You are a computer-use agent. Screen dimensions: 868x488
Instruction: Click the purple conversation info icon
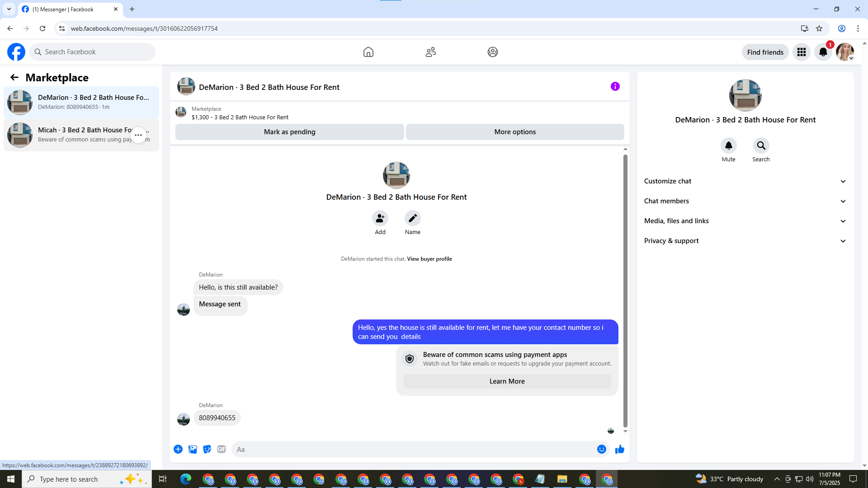pos(615,86)
